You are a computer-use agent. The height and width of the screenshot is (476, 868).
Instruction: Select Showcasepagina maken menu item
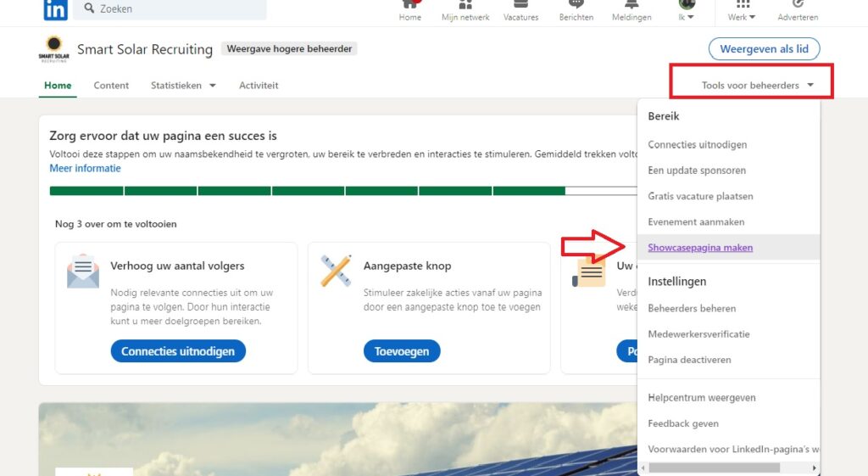[700, 248]
